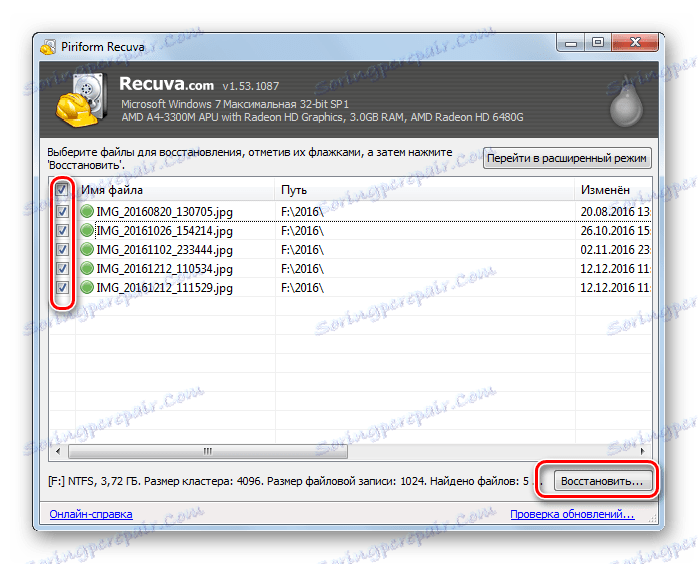
Task: Click the horizontal scrollbar thumb
Action: [208, 451]
